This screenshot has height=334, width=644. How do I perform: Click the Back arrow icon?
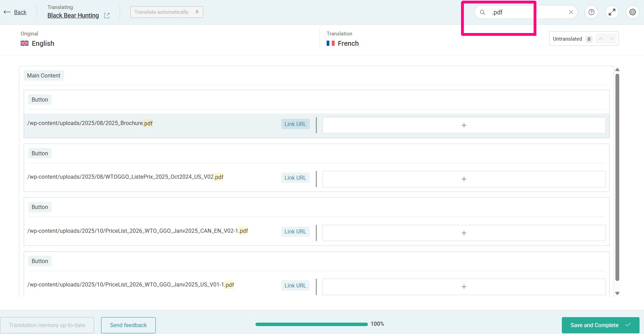[x=7, y=12]
